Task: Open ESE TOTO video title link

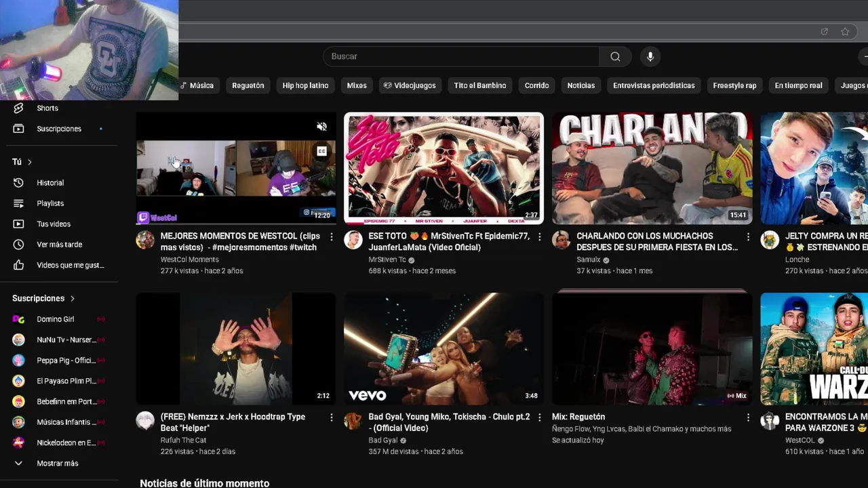Action: coord(449,242)
